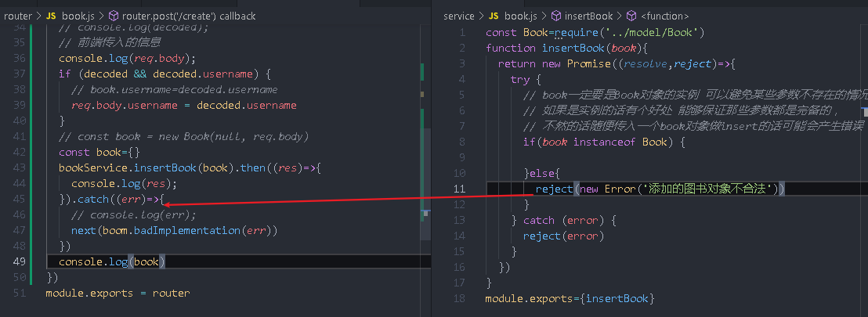Click the 'console.log(book)' statement
This screenshot has width=868, height=317.
point(112,261)
